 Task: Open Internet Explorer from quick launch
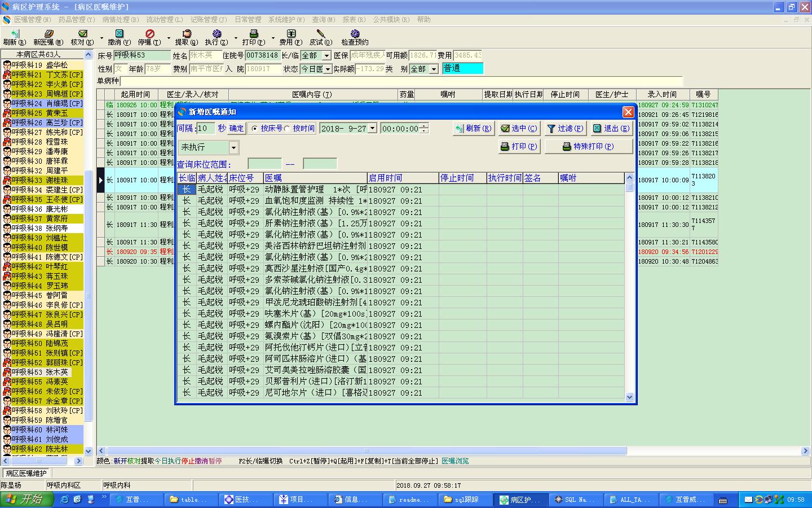[65, 500]
